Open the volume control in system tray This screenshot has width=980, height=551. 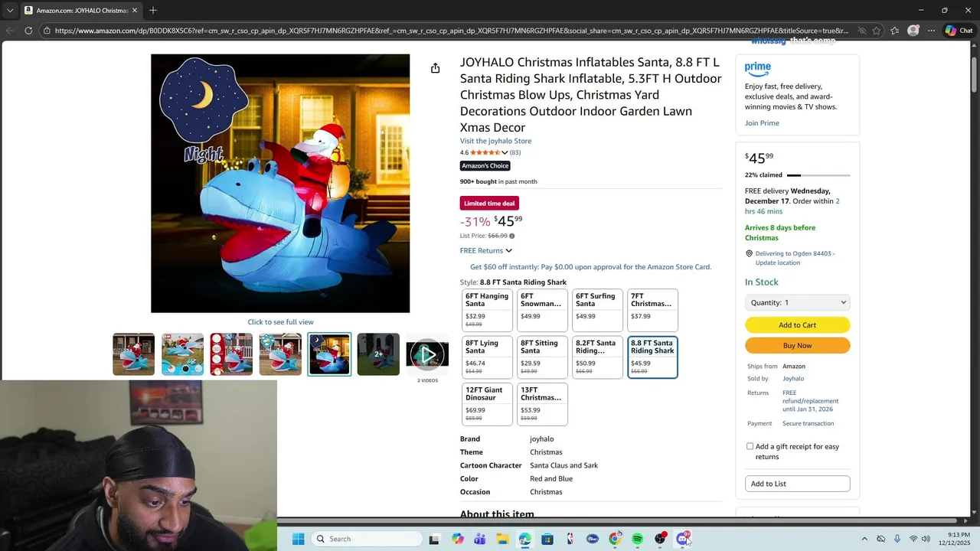(926, 539)
